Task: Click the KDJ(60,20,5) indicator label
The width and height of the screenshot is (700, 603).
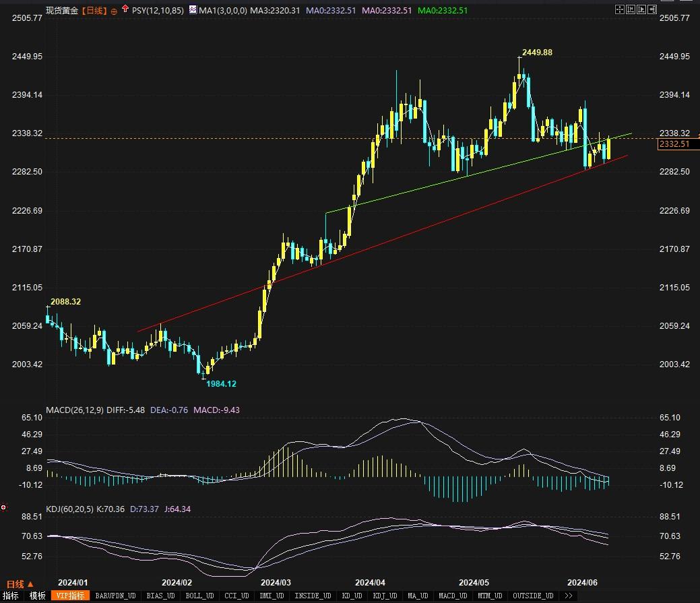Action: click(x=69, y=509)
